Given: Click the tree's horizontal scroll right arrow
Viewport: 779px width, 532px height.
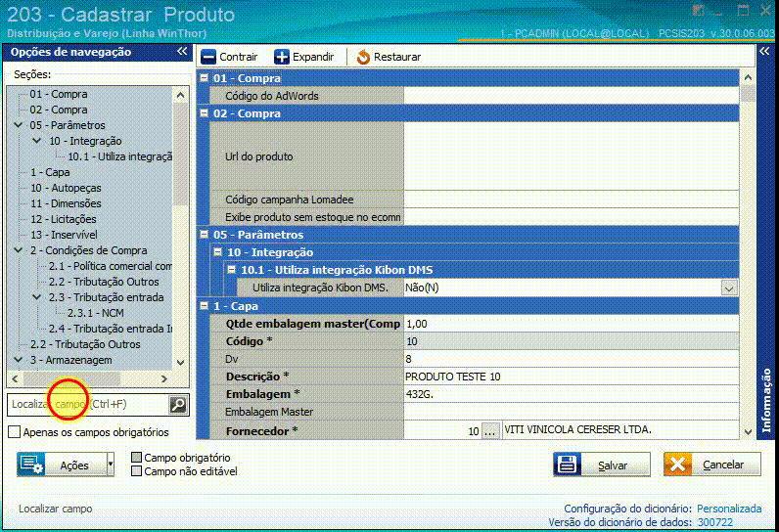Looking at the screenshot, I should (164, 378).
